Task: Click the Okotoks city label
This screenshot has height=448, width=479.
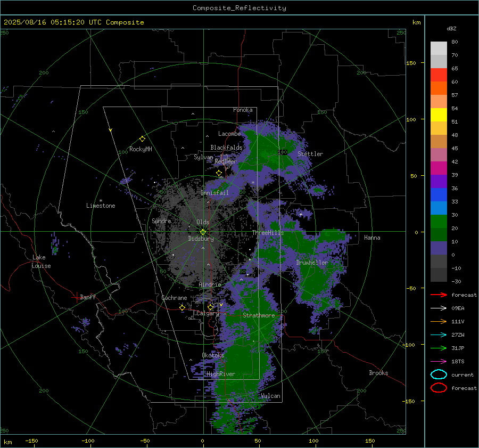Action: [213, 355]
